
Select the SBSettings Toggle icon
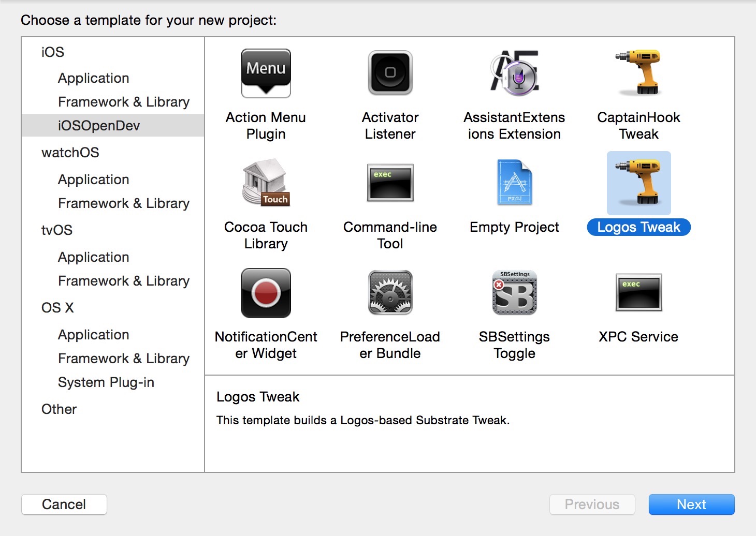(x=515, y=292)
